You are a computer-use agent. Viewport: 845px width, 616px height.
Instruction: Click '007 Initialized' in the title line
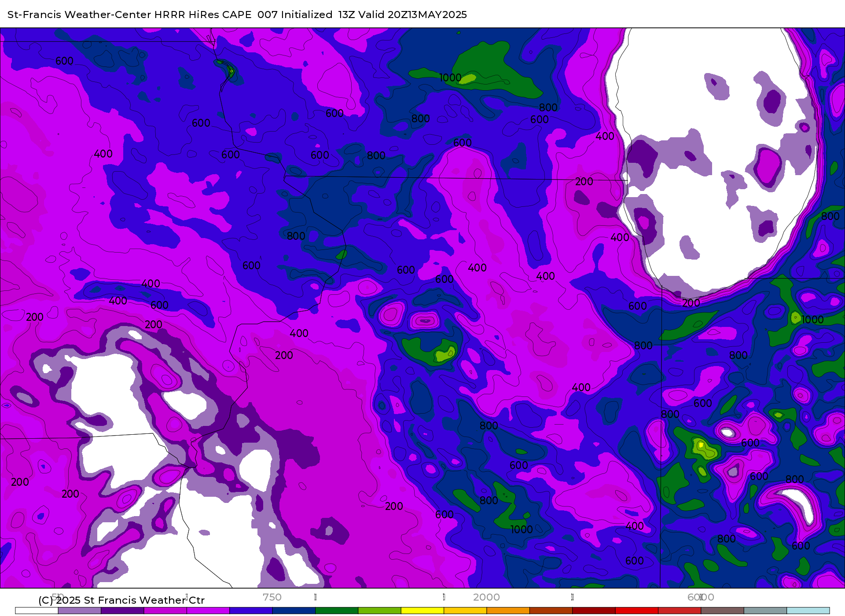(x=295, y=15)
